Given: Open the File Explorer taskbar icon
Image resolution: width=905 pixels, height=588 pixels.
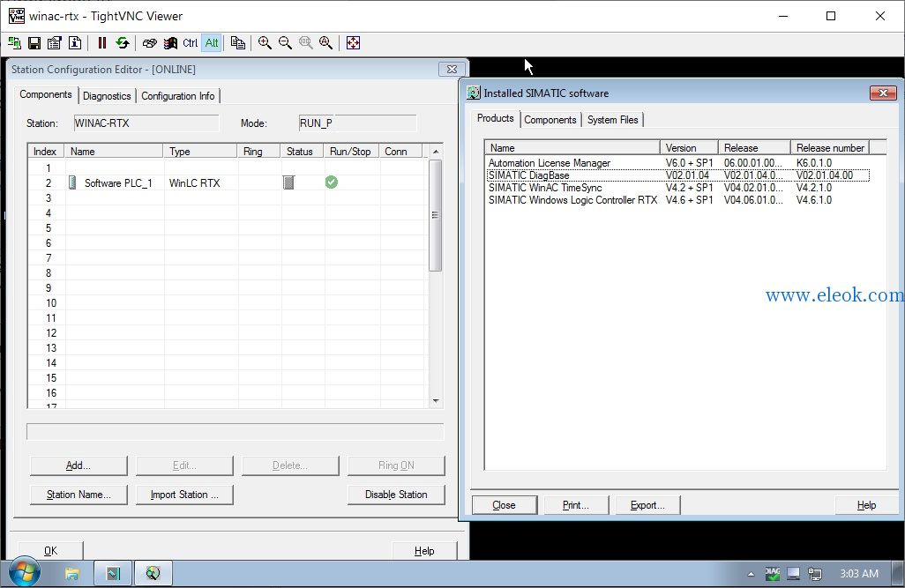Looking at the screenshot, I should pos(72,574).
